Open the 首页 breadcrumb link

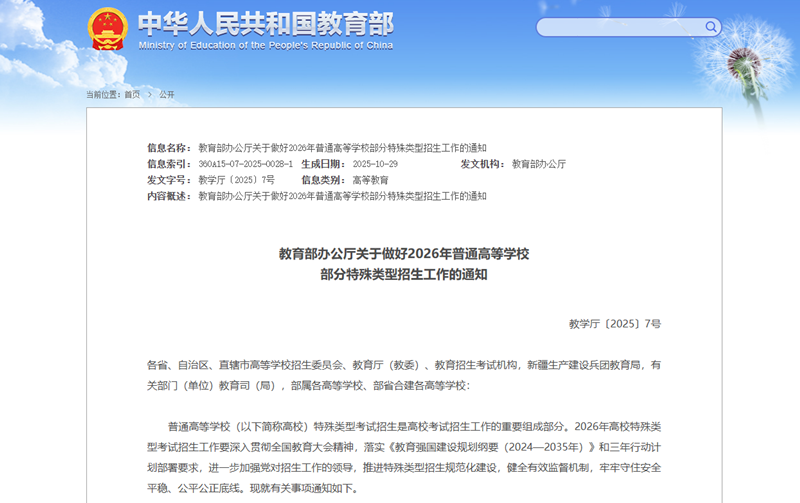tap(132, 94)
